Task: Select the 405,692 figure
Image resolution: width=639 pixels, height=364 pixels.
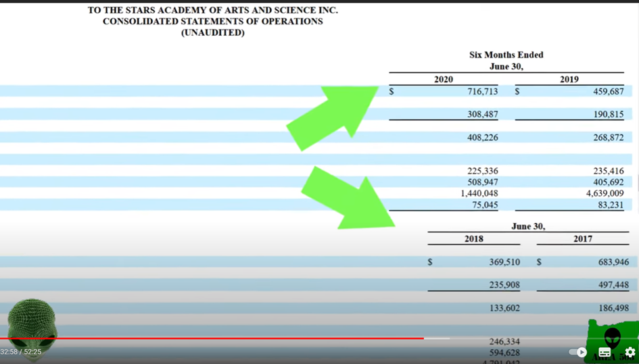Action: click(x=609, y=182)
